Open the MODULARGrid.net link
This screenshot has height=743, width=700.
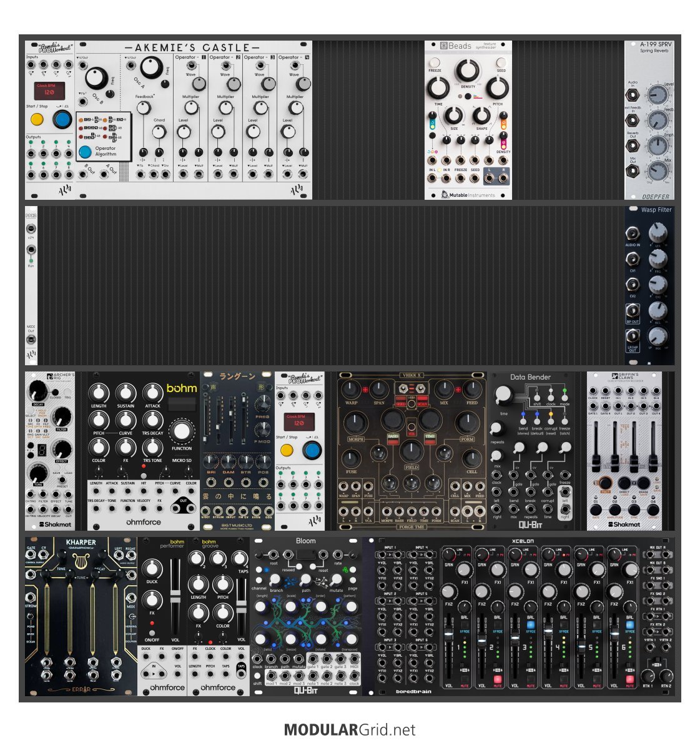pyautogui.click(x=350, y=730)
